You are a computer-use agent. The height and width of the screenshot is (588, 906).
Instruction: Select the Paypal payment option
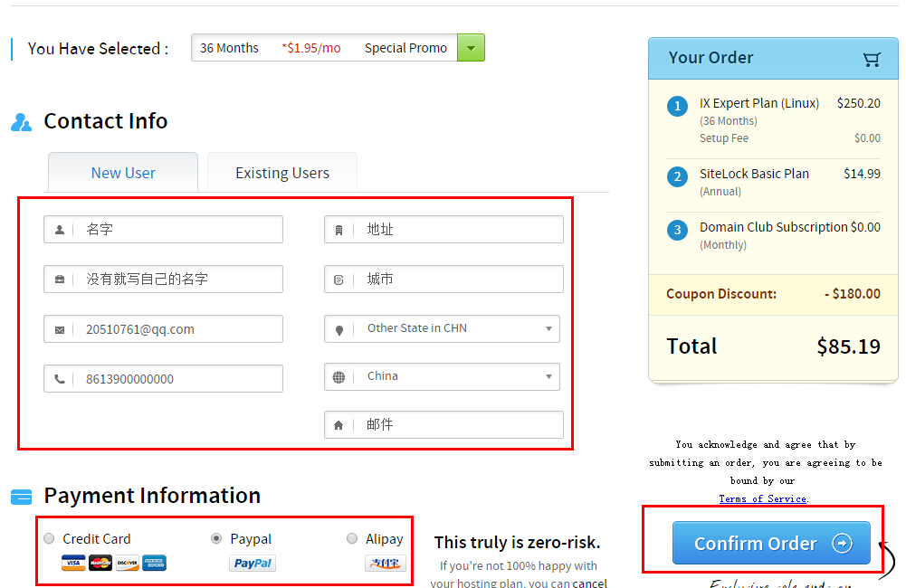pos(216,538)
